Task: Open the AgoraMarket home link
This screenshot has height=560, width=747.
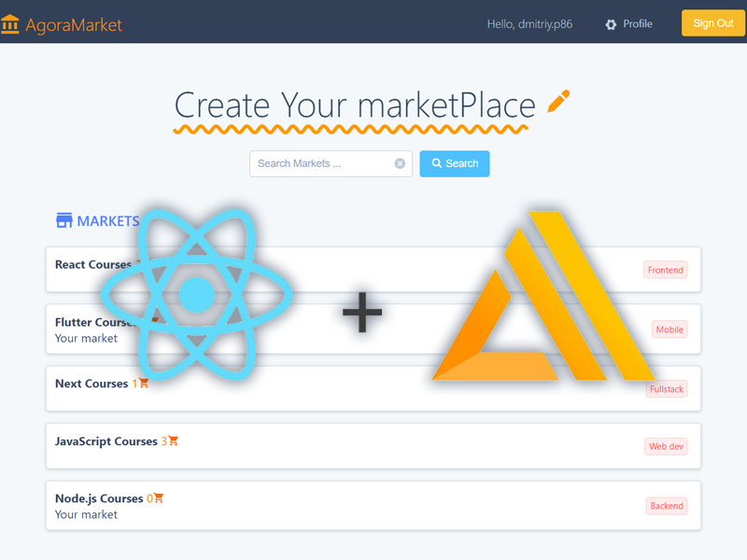Action: tap(74, 25)
